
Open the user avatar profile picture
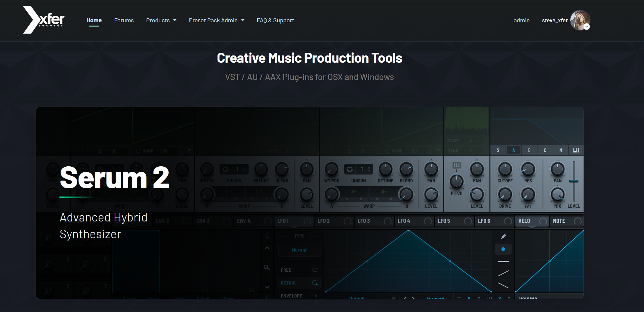[580, 20]
